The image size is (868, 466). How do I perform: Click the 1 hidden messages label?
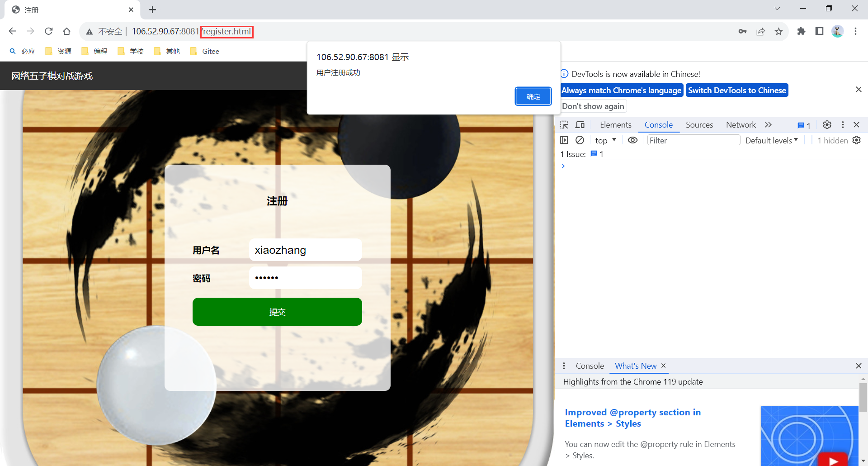coord(832,140)
